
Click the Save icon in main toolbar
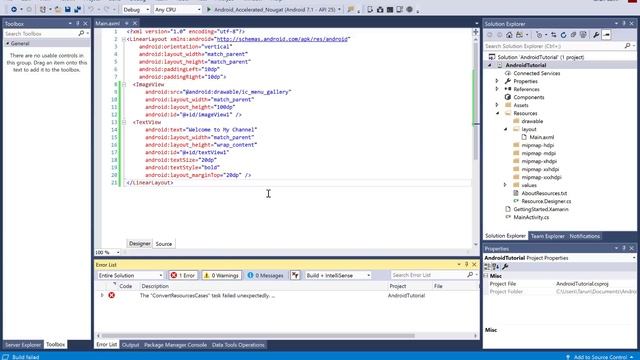68,9
